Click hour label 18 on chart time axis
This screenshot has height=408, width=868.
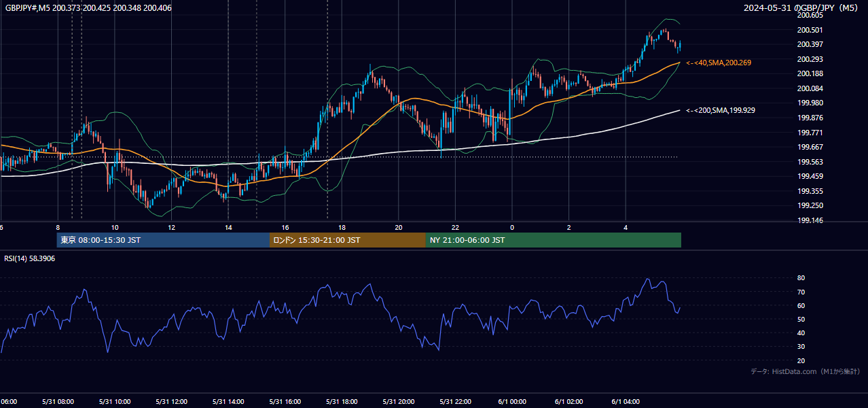(x=342, y=227)
